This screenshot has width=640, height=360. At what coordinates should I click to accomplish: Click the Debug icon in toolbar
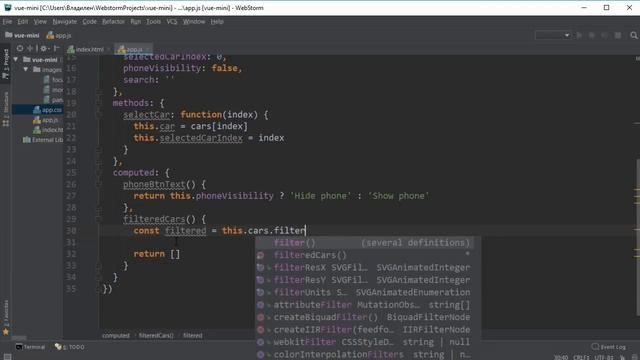click(591, 36)
